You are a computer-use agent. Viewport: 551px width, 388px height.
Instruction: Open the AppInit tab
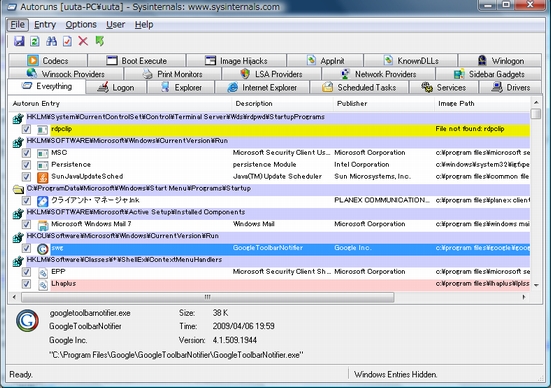325,60
